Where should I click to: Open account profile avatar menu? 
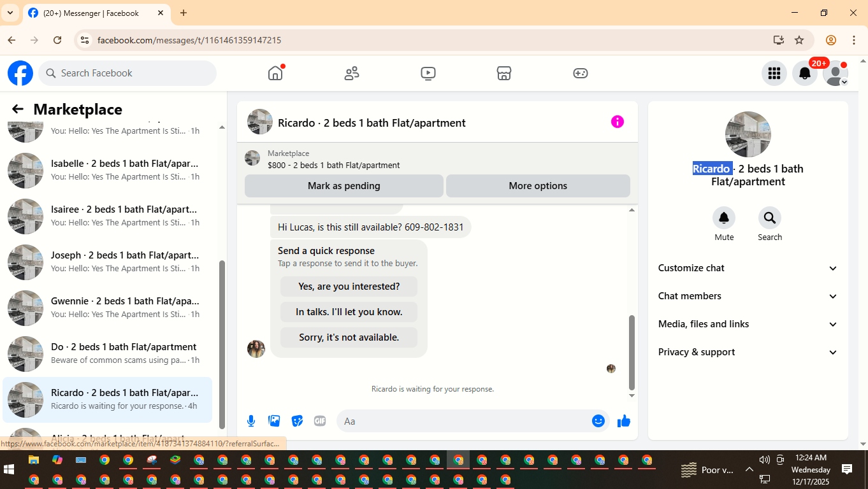coord(835,73)
